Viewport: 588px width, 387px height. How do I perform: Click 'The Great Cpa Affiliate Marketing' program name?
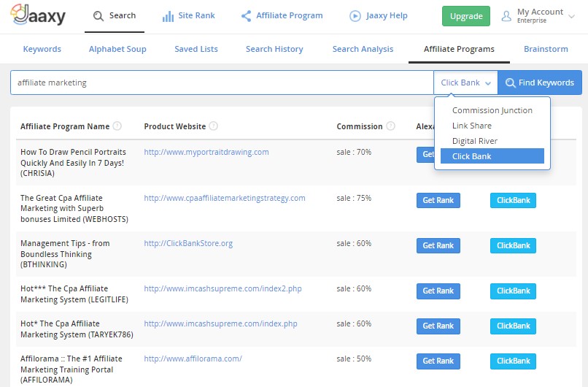74,209
